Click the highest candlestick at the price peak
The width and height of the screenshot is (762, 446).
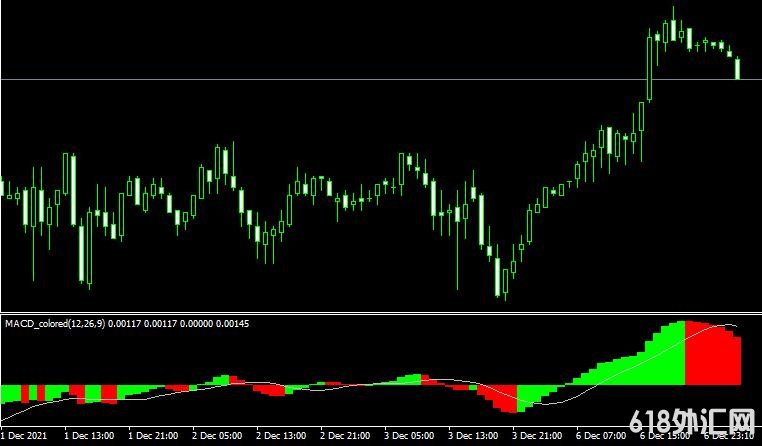coord(674,30)
